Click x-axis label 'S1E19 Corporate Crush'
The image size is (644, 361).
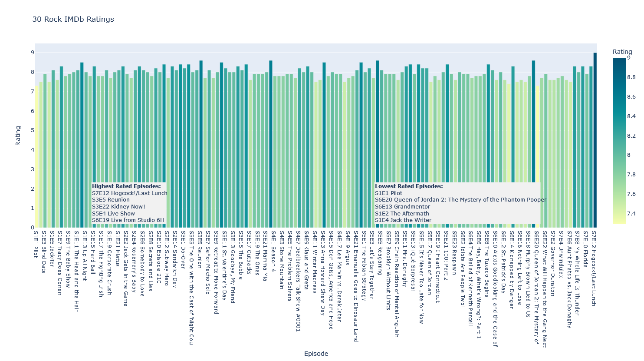pos(109,263)
